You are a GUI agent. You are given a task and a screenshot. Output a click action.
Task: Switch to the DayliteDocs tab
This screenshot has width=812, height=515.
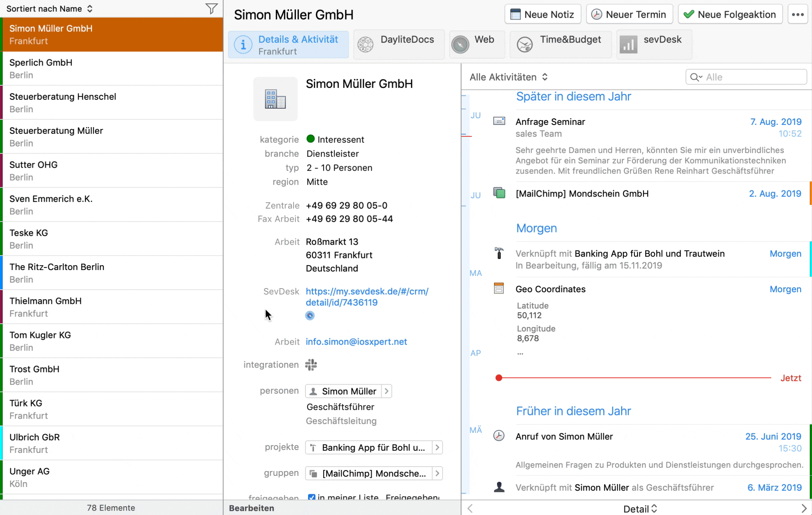(x=399, y=45)
